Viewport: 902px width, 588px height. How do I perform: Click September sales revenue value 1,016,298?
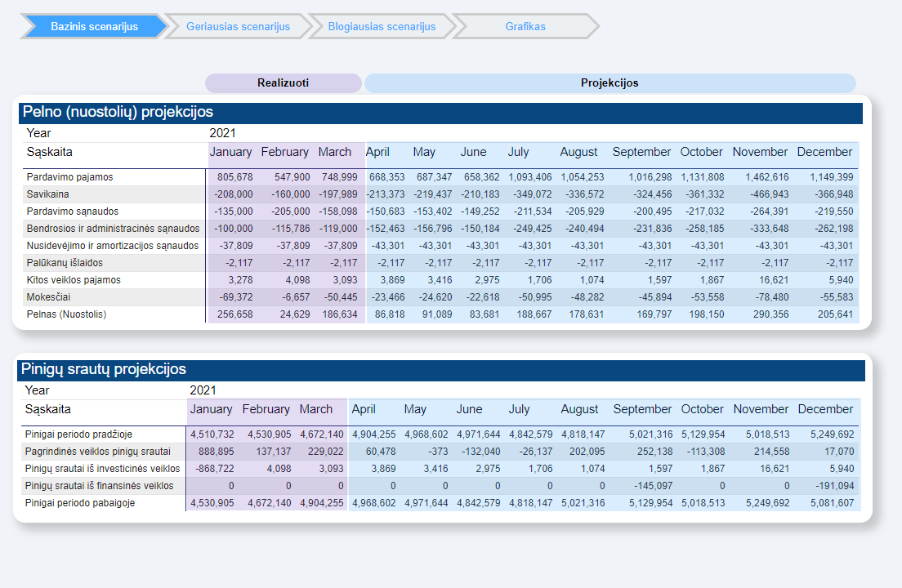(650, 177)
